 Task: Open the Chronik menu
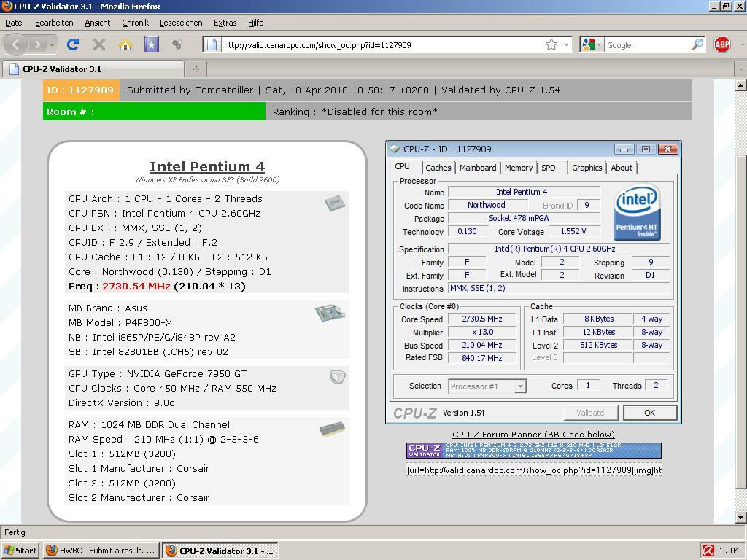pyautogui.click(x=135, y=23)
